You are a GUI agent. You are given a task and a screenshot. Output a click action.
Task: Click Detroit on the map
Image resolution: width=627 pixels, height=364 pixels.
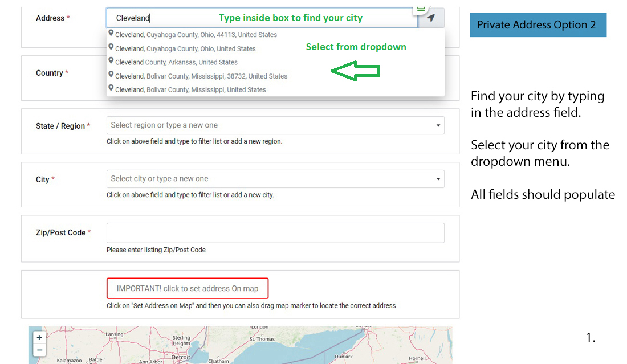point(181,358)
